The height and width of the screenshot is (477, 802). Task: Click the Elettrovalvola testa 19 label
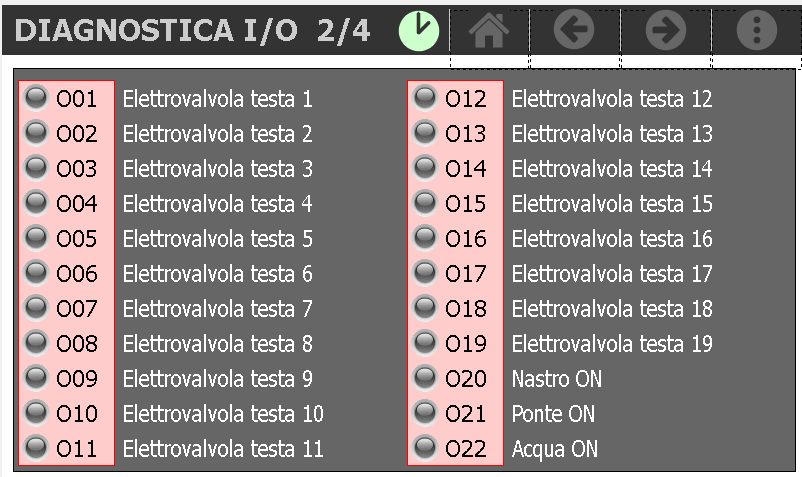coord(612,344)
